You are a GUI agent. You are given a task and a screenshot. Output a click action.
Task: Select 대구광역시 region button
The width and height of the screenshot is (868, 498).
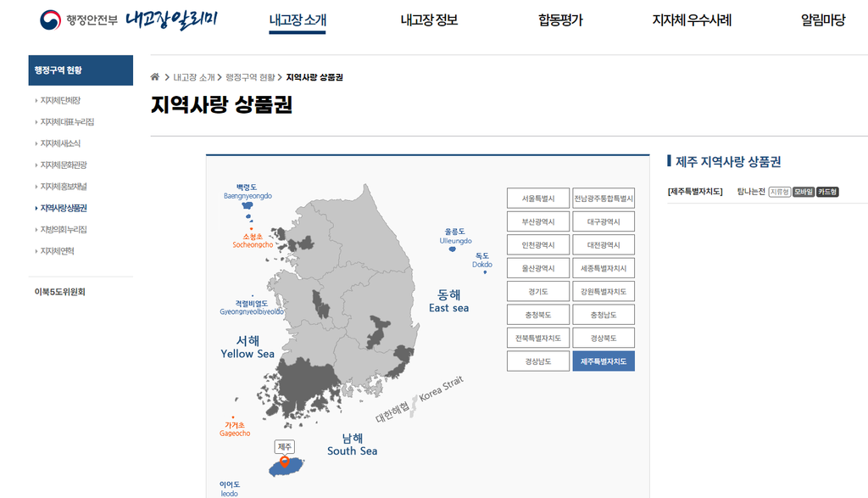coord(604,221)
